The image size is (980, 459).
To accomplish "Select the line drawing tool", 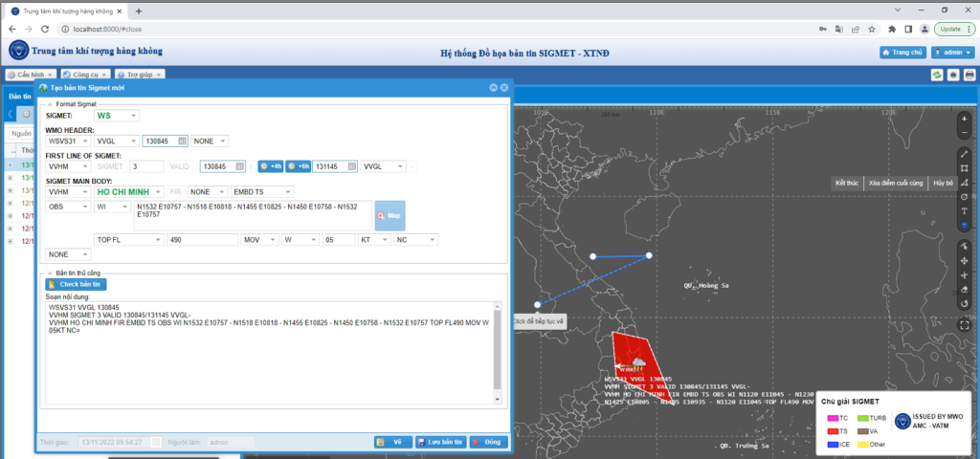I will pos(965,154).
